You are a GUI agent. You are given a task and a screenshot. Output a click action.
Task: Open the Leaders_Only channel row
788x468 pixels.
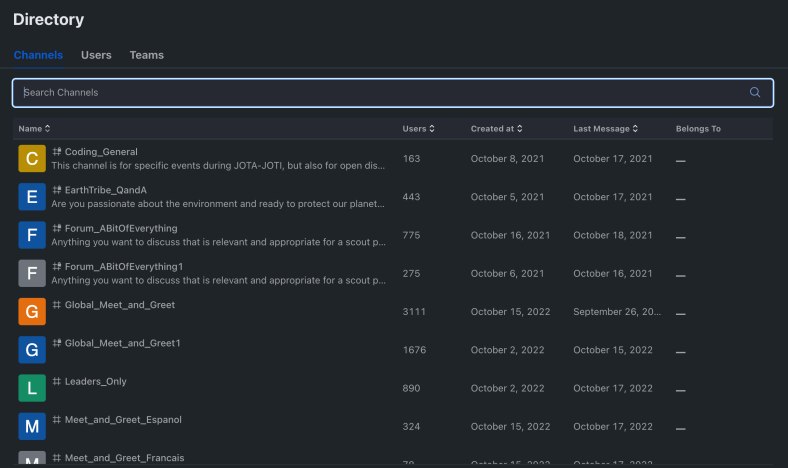(x=95, y=382)
